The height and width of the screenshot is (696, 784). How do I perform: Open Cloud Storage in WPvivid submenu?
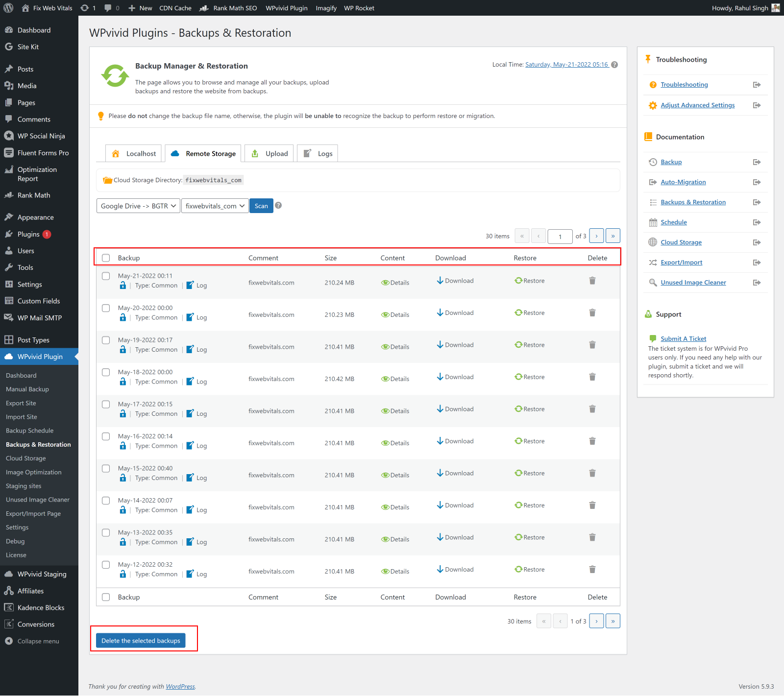pyautogui.click(x=26, y=458)
